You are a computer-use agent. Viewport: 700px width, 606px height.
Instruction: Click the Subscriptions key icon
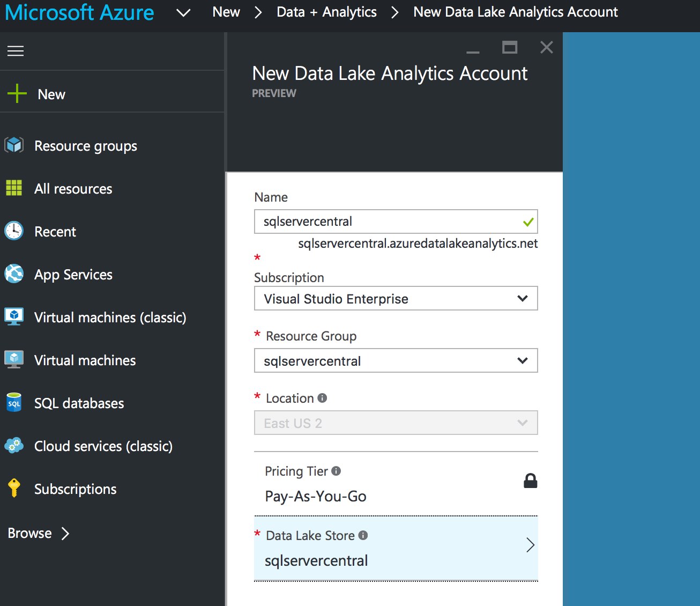[14, 488]
